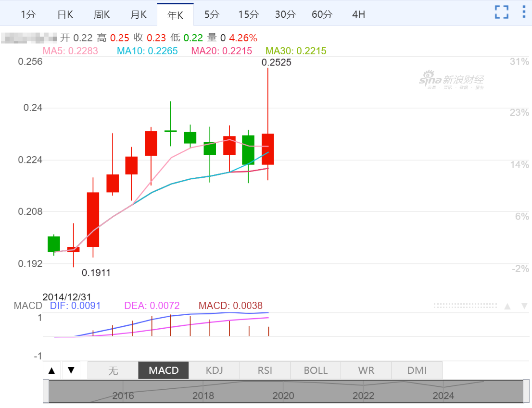Switch to the 1分 chart tab
This screenshot has width=532, height=408.
(28, 14)
